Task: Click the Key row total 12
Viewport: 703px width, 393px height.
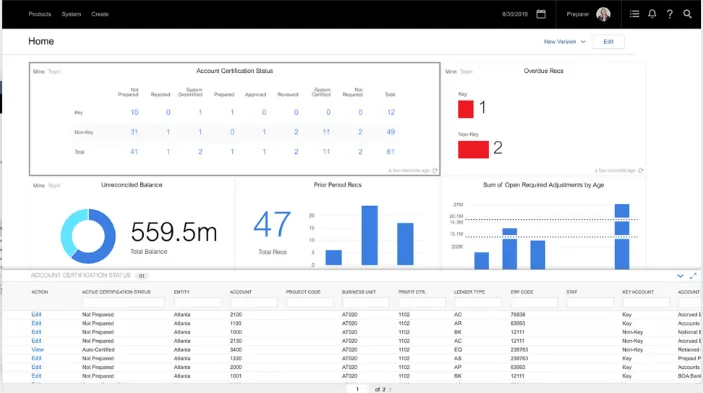Action: click(391, 112)
